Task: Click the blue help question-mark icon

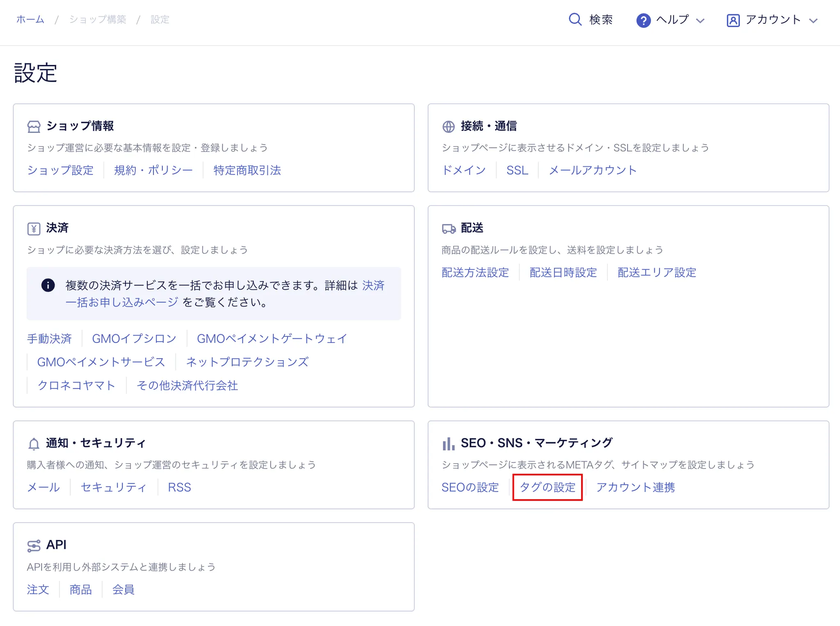Action: pos(643,20)
